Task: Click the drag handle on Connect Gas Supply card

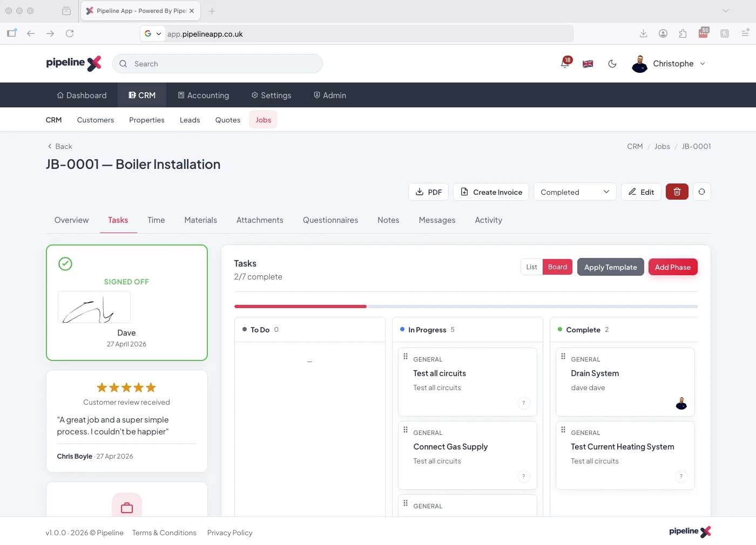Action: coord(406,430)
